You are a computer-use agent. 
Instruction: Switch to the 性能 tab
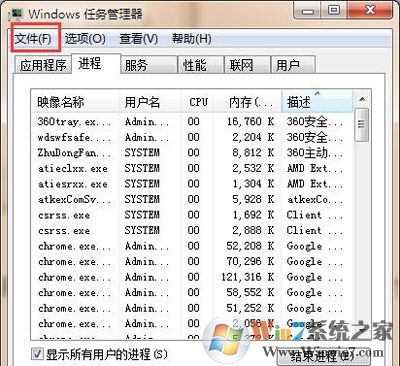200,65
